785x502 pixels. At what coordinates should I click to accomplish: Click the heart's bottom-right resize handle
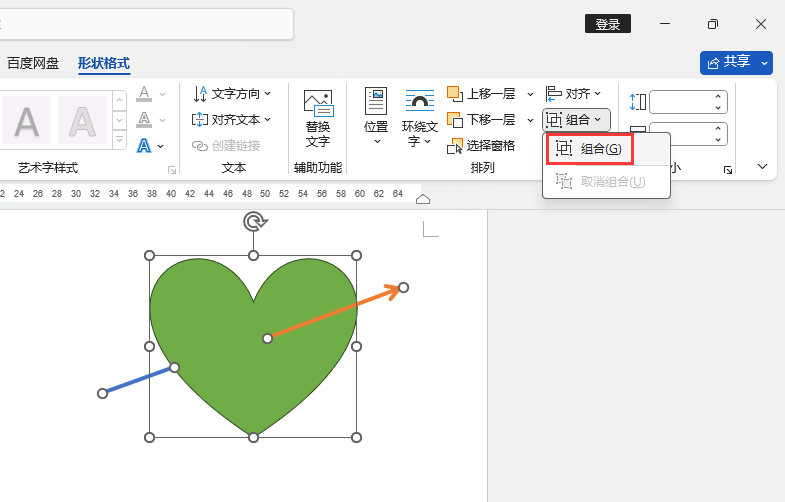(x=356, y=437)
